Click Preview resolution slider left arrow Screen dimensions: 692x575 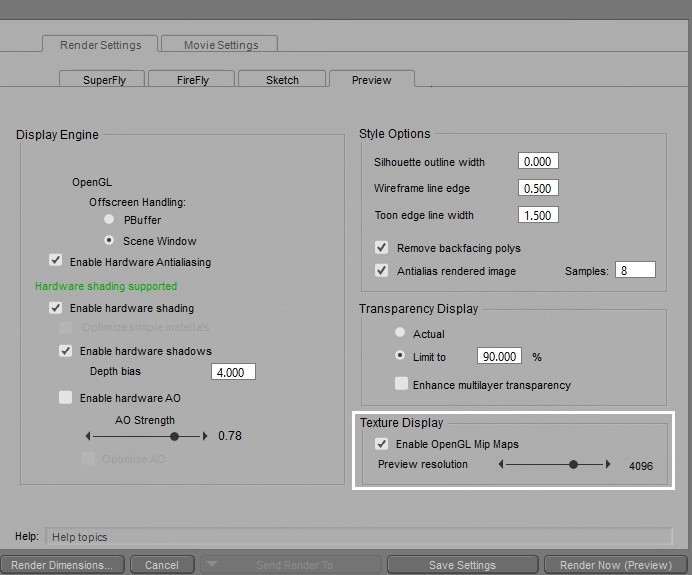coord(502,465)
